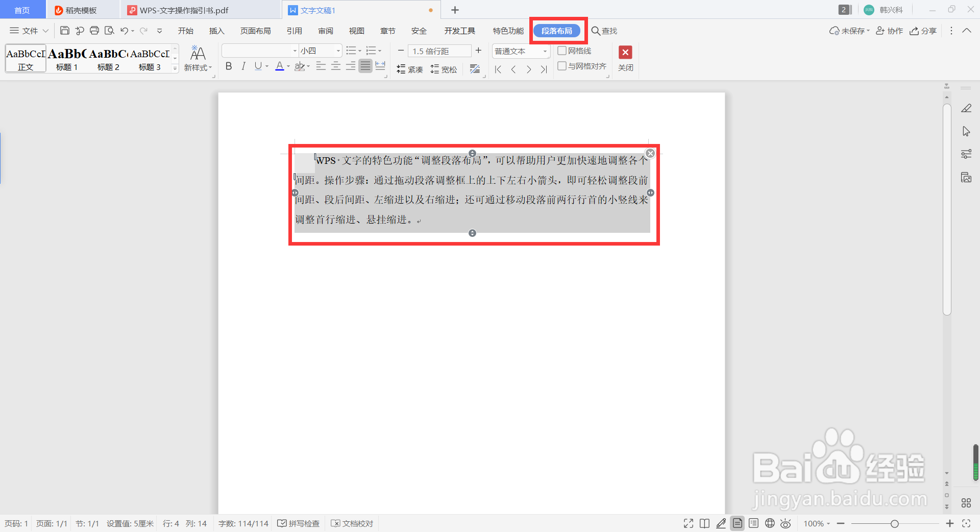The height and width of the screenshot is (532, 980).
Task: Apply underline to selected text
Action: (x=258, y=66)
